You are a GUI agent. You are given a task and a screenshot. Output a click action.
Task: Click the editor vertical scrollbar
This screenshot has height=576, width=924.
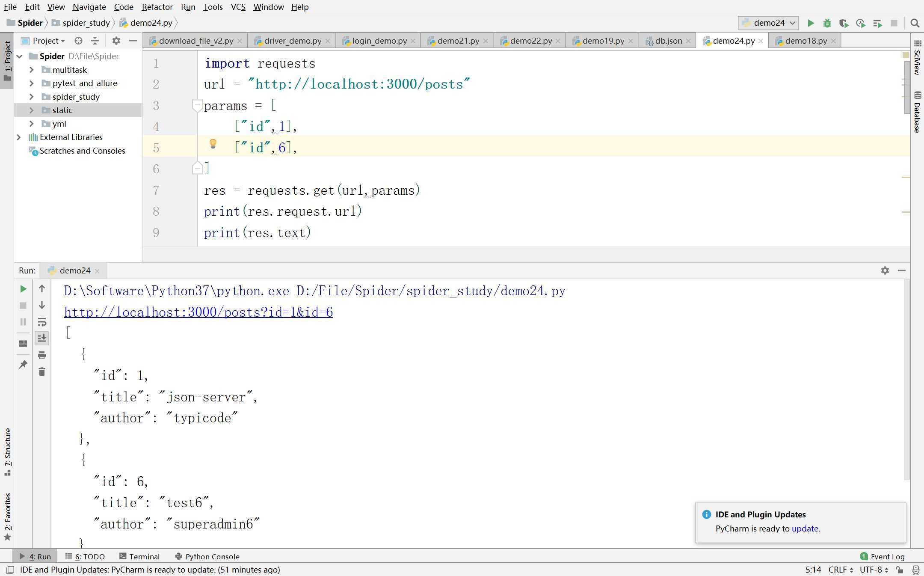[907, 88]
